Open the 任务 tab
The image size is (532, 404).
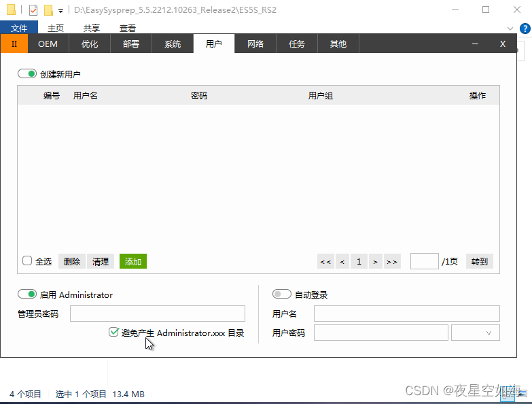[x=296, y=44]
